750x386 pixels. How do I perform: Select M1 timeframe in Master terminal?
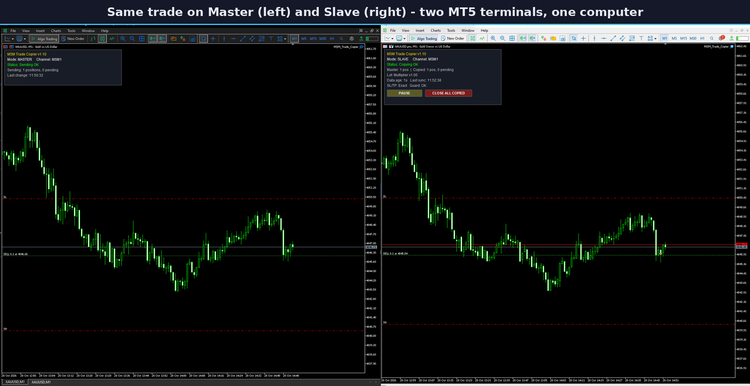pos(294,39)
